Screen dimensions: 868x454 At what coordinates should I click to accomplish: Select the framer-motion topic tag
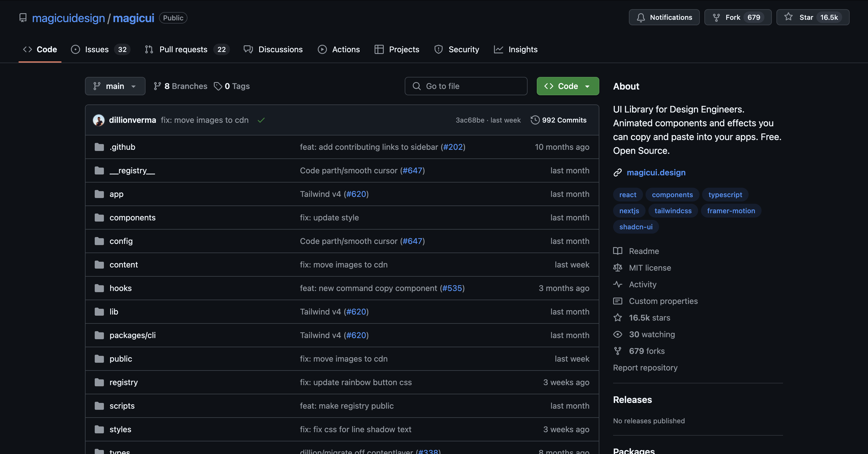point(731,211)
